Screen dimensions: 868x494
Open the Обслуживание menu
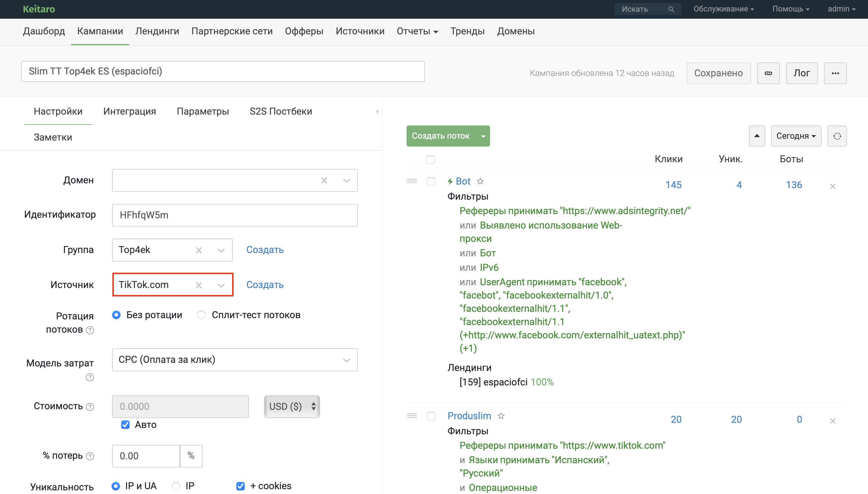click(x=724, y=9)
